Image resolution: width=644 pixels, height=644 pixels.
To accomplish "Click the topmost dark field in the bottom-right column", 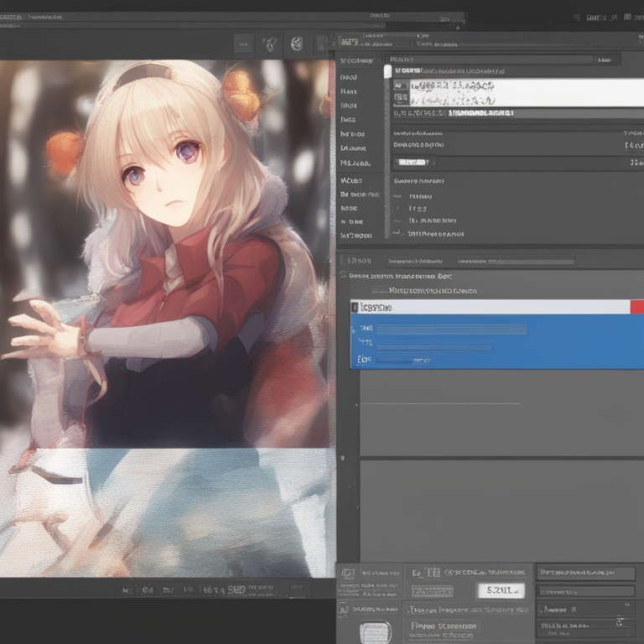I will pos(586,573).
